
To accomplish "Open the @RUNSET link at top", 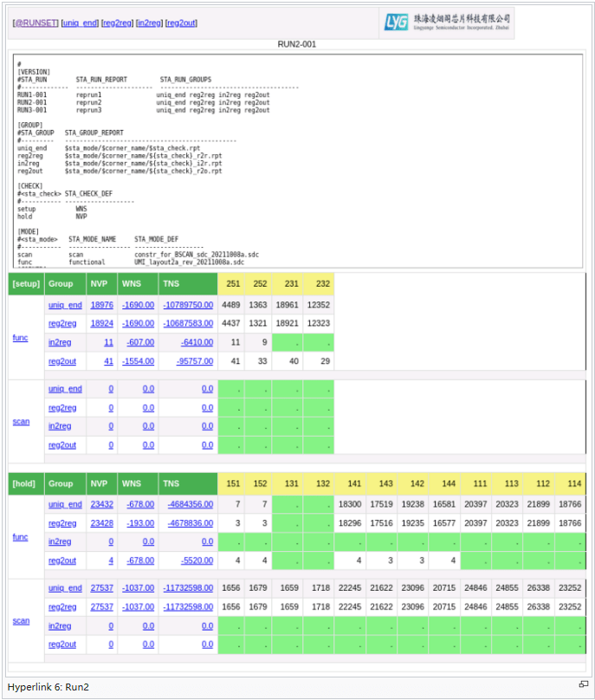I will pos(35,23).
